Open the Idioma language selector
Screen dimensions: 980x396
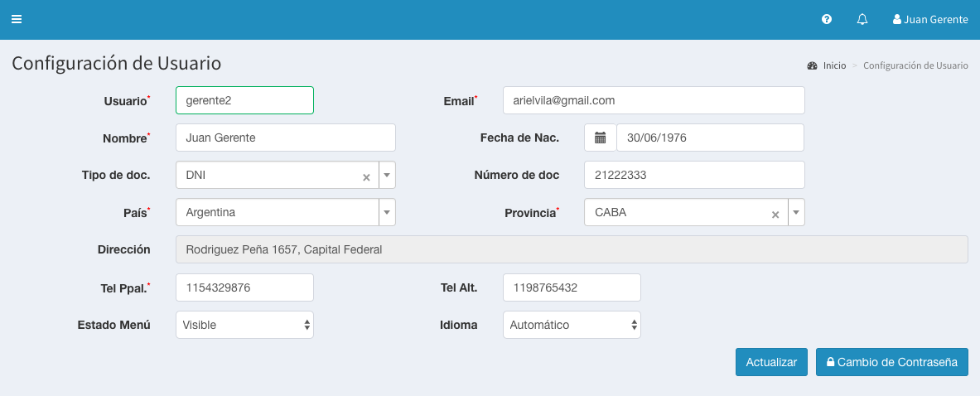[572, 325]
